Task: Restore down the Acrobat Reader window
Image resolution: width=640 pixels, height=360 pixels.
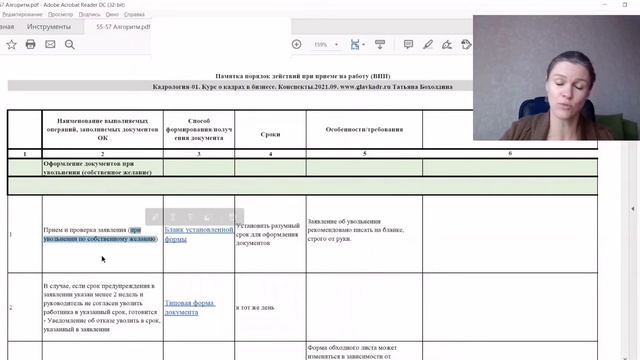Action: [x=625, y=4]
